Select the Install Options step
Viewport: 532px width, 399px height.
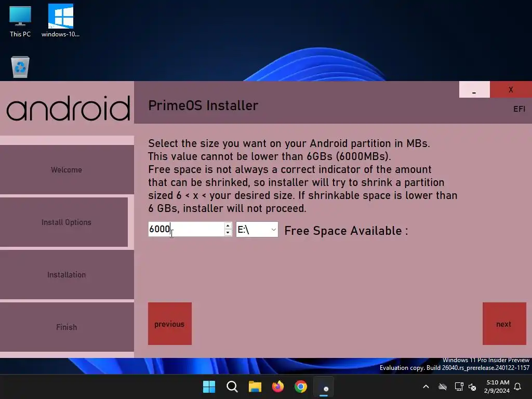point(64,222)
